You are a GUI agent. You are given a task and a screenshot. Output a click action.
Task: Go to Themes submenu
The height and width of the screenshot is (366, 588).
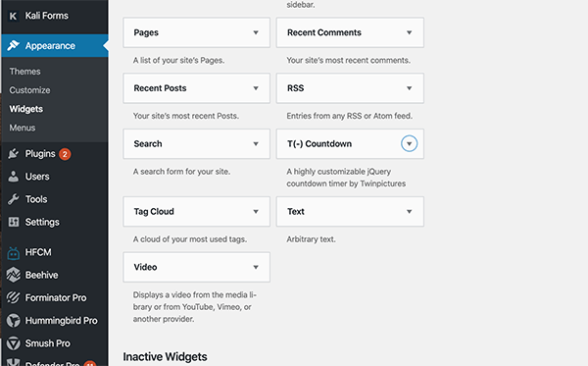[24, 72]
